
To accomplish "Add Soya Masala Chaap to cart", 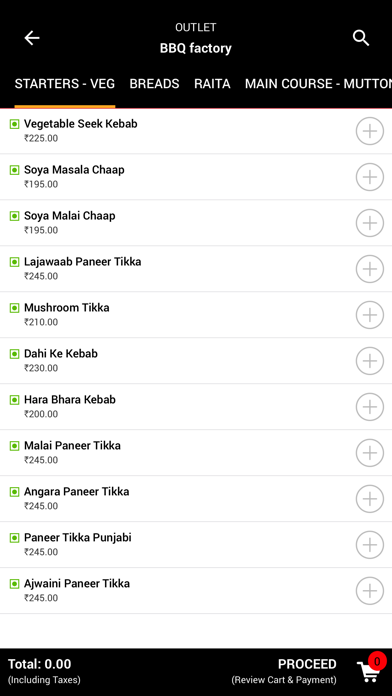I will pyautogui.click(x=370, y=177).
